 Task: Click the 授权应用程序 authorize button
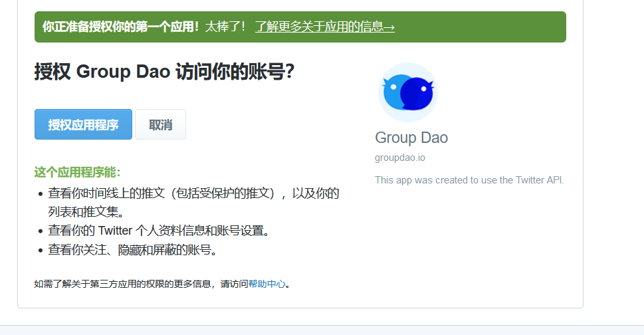click(83, 124)
